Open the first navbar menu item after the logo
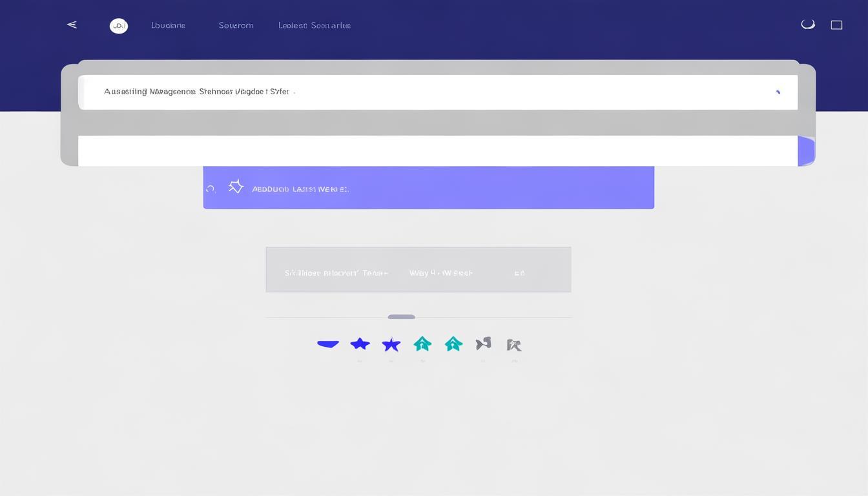 pos(168,26)
